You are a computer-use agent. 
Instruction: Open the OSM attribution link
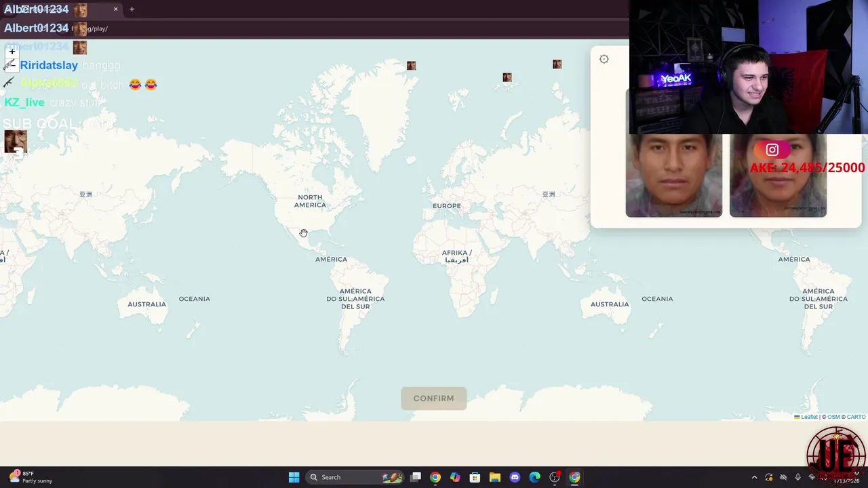833,417
